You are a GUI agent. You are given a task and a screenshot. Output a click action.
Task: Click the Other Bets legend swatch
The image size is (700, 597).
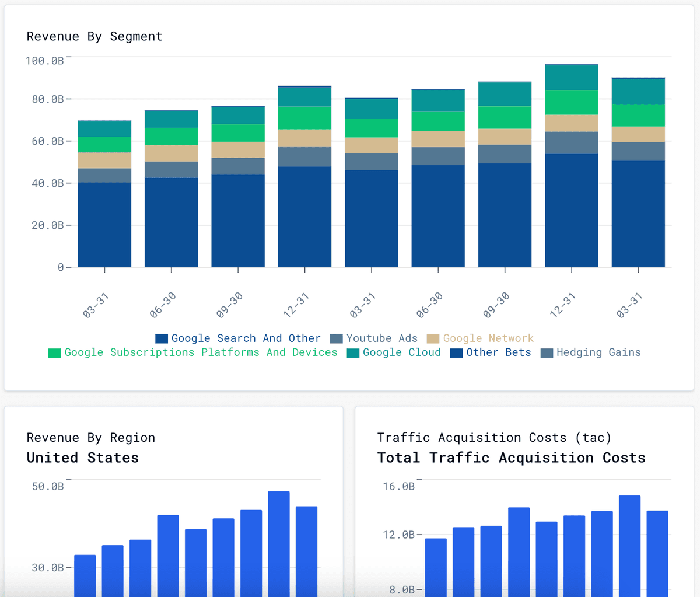[x=457, y=352]
